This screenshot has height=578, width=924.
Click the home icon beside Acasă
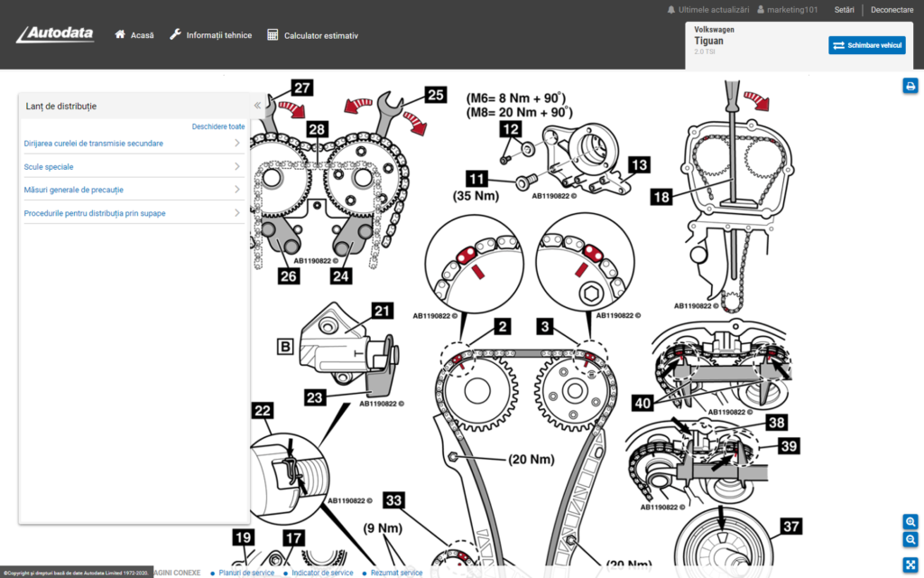tap(120, 35)
